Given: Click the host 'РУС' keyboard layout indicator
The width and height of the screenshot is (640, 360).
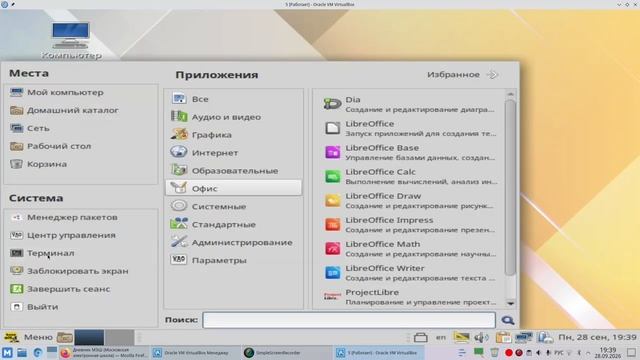Looking at the screenshot, I should coord(559,353).
